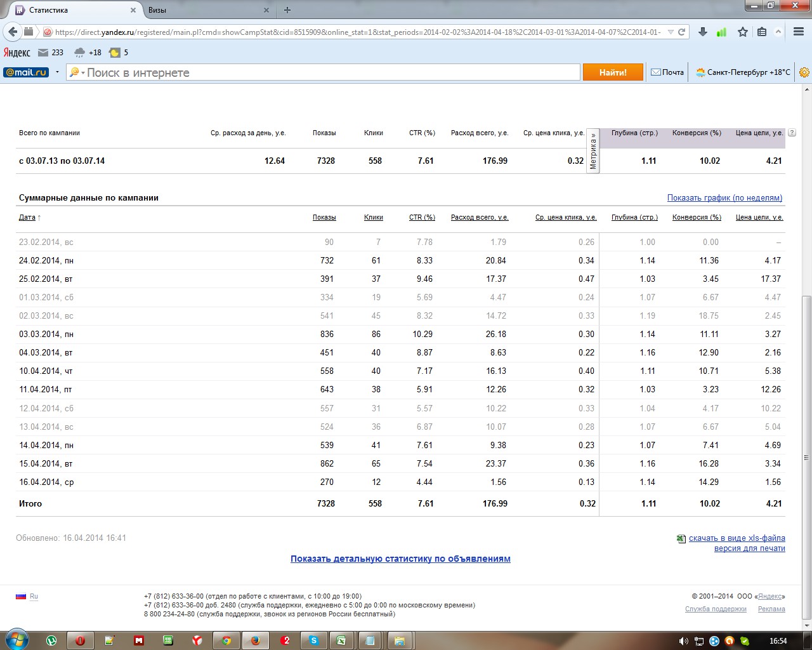Screen dimensions: 812x650
Task: Open the Реклама footer link
Action: coord(771,609)
